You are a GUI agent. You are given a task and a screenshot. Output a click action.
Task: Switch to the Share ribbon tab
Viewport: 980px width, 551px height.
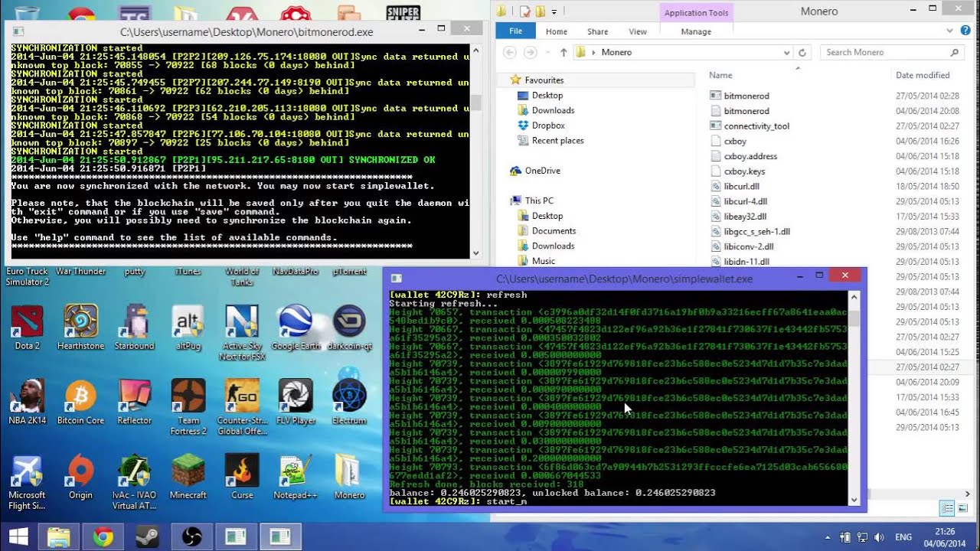(x=597, y=31)
